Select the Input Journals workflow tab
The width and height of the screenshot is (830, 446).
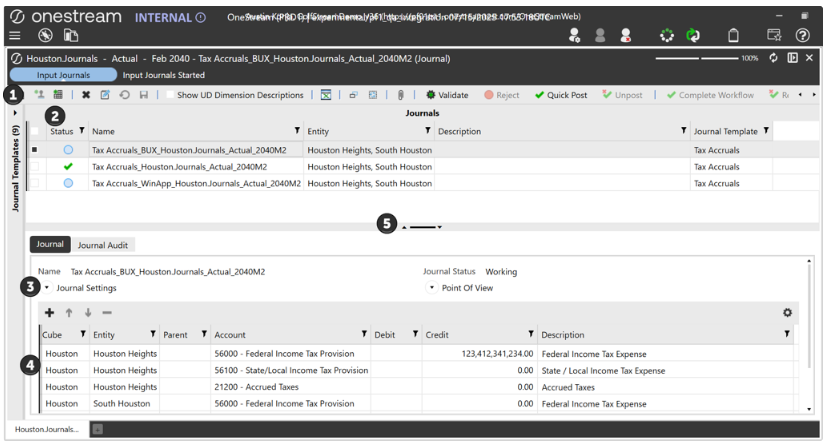pyautogui.click(x=63, y=75)
